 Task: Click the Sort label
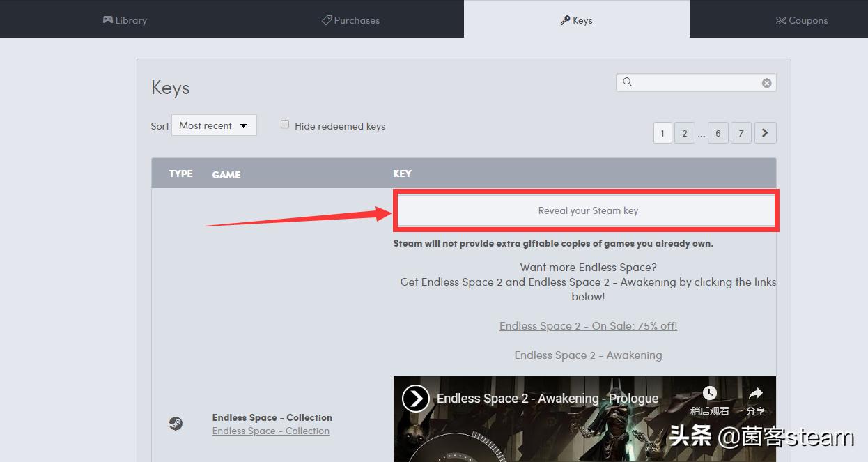[x=160, y=126]
